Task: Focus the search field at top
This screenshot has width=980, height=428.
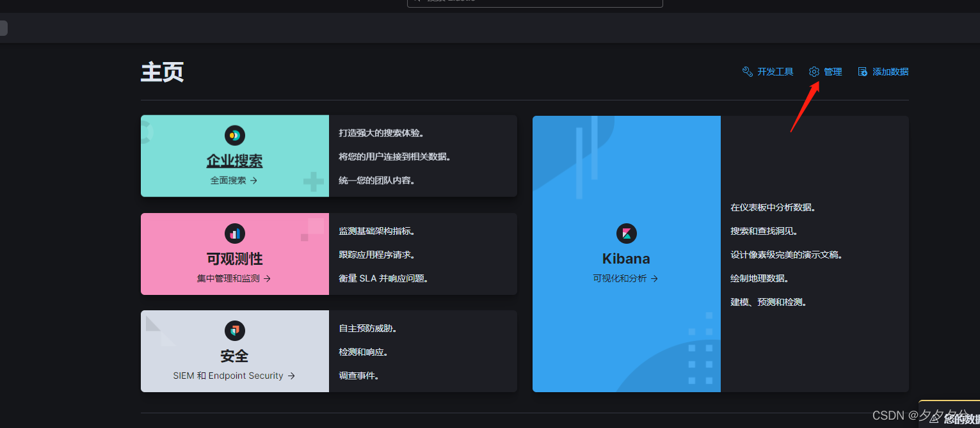Action: [x=535, y=3]
